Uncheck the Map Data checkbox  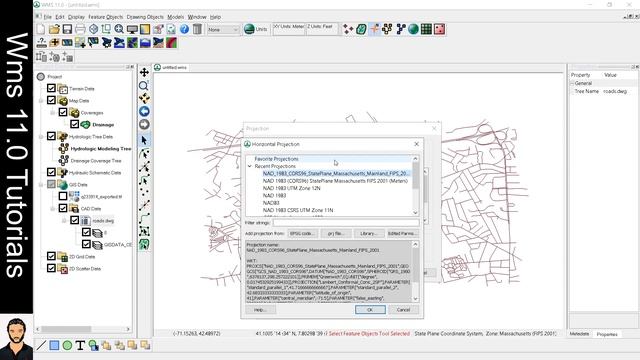click(51, 100)
